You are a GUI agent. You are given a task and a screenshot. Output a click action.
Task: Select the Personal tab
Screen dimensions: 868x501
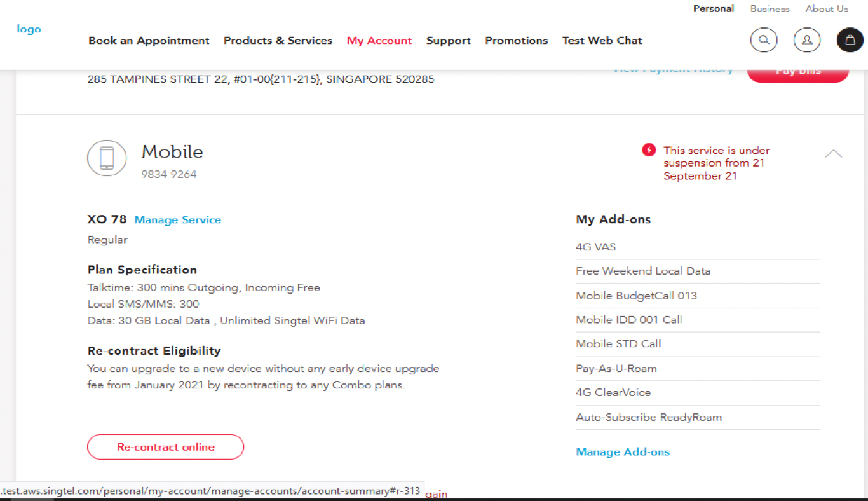point(713,9)
